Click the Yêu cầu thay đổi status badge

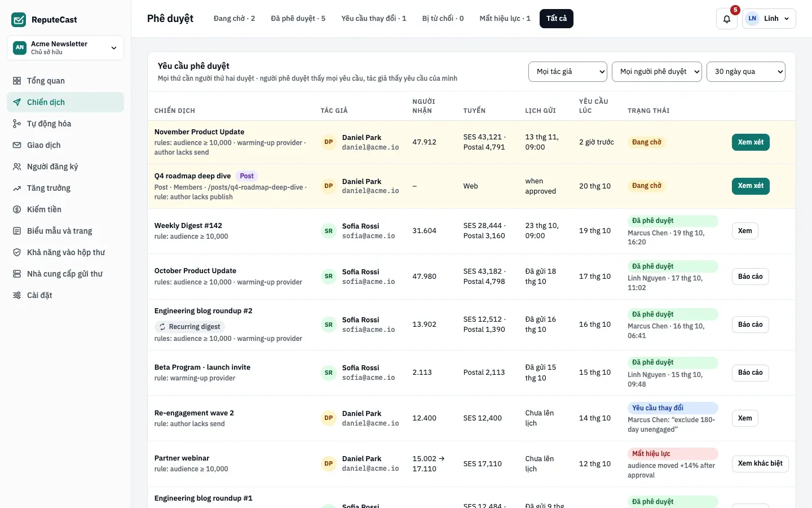coord(673,408)
